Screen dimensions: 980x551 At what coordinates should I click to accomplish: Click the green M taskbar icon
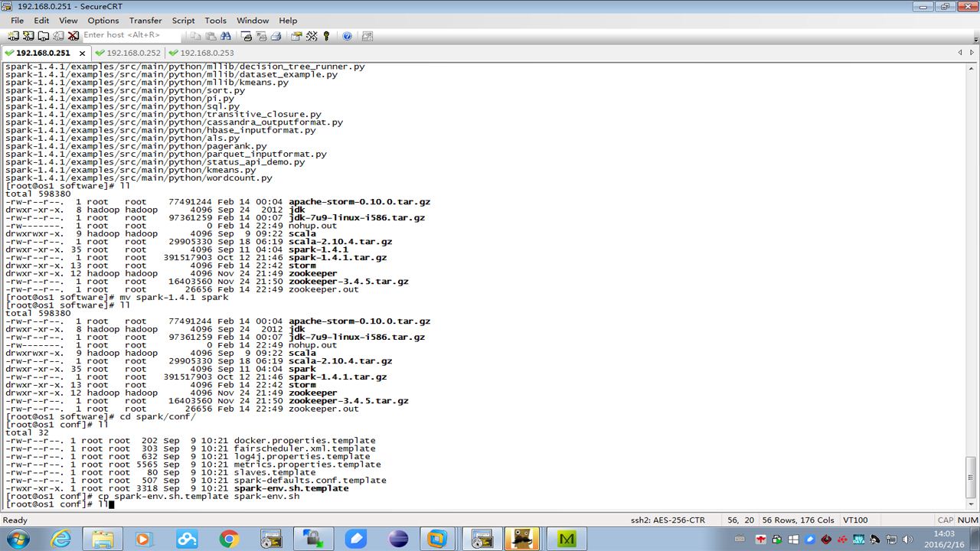click(567, 539)
